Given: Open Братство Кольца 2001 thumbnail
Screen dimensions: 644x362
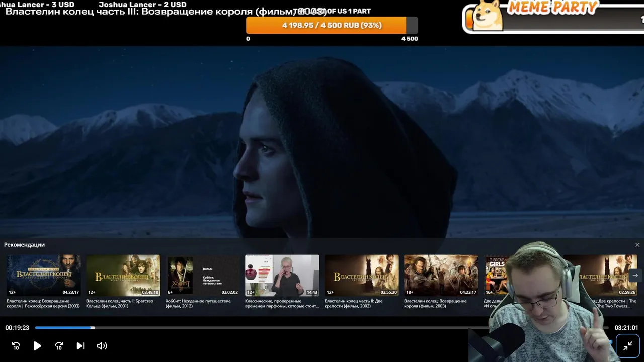Looking at the screenshot, I should 123,275.
